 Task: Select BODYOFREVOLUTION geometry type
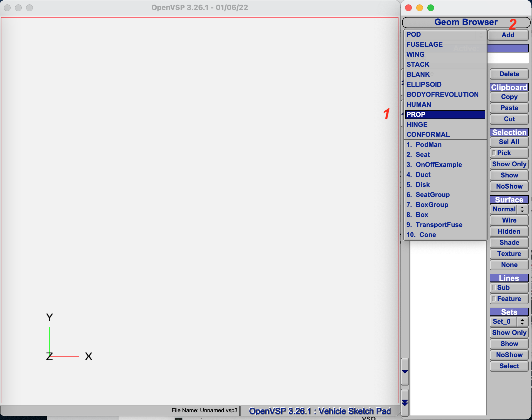442,95
